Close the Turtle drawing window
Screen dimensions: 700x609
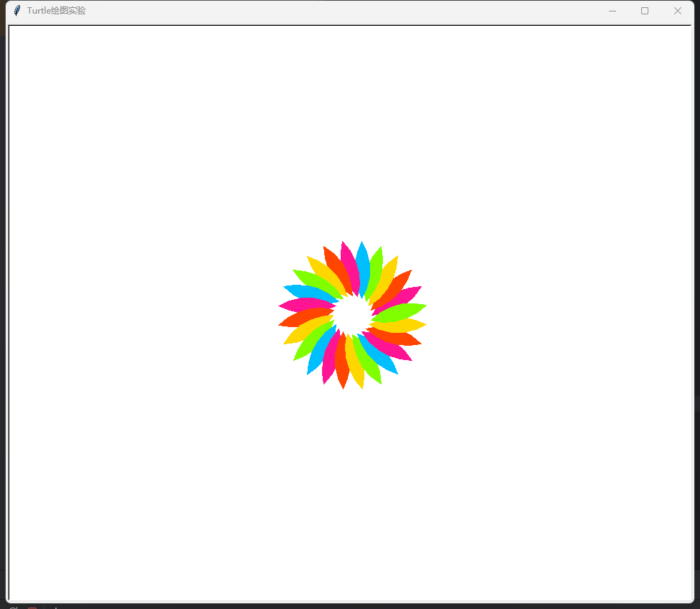click(677, 11)
